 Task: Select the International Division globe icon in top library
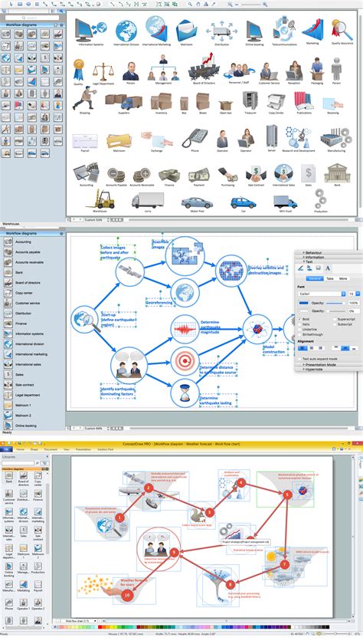(126, 31)
